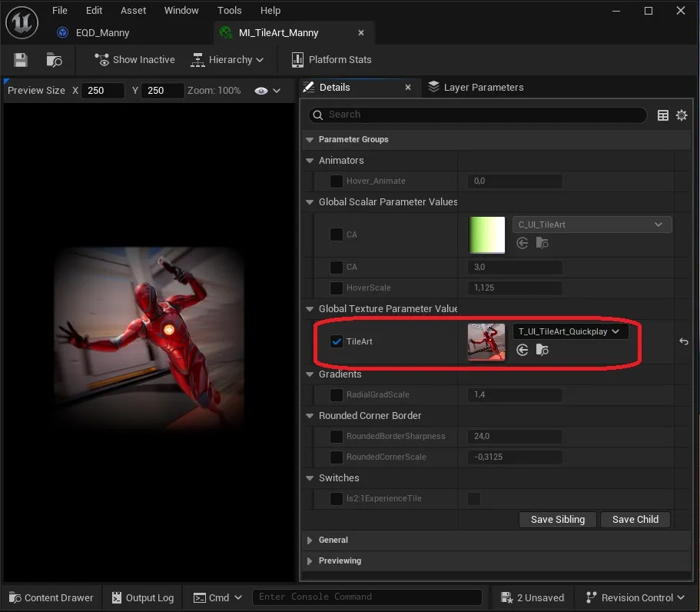This screenshot has height=612, width=700.
Task: Click the green gradient curve swatch
Action: pyautogui.click(x=486, y=235)
